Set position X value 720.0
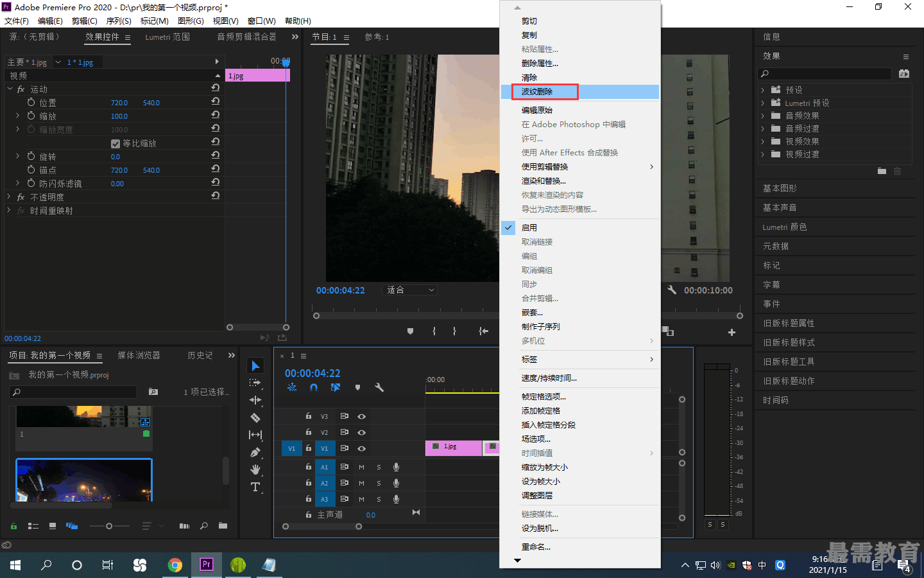Viewport: 924px width, 578px height. click(x=119, y=103)
